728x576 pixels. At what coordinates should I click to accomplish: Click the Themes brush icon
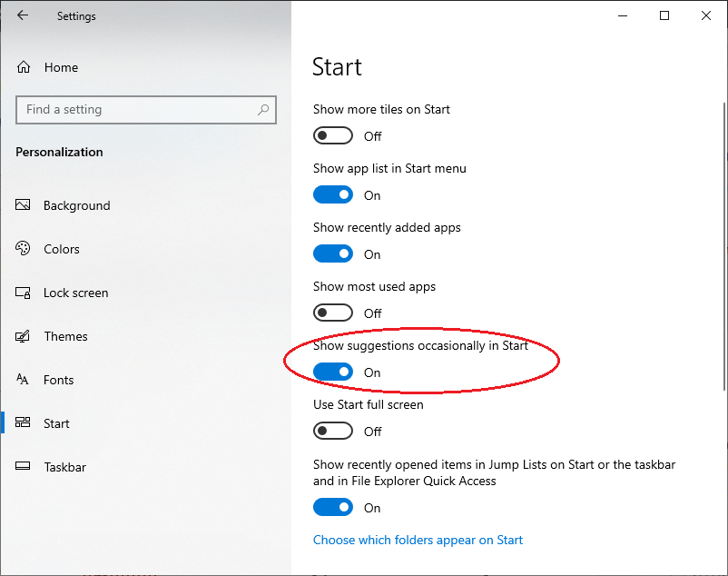tap(25, 336)
